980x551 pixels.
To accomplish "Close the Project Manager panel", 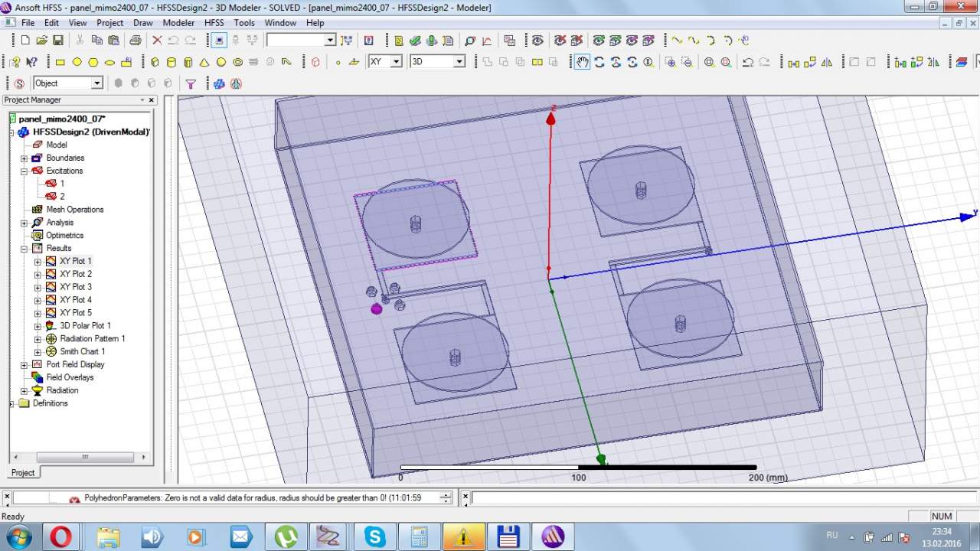I will (151, 100).
